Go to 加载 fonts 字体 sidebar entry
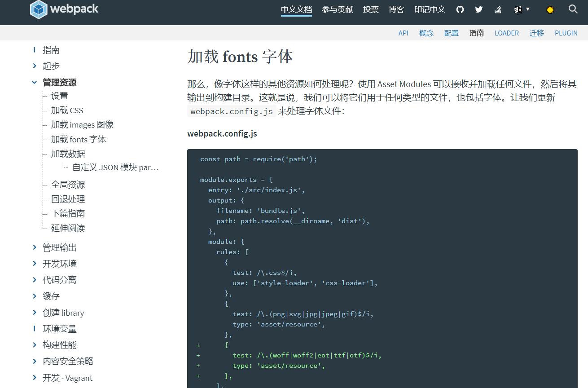 [79, 139]
